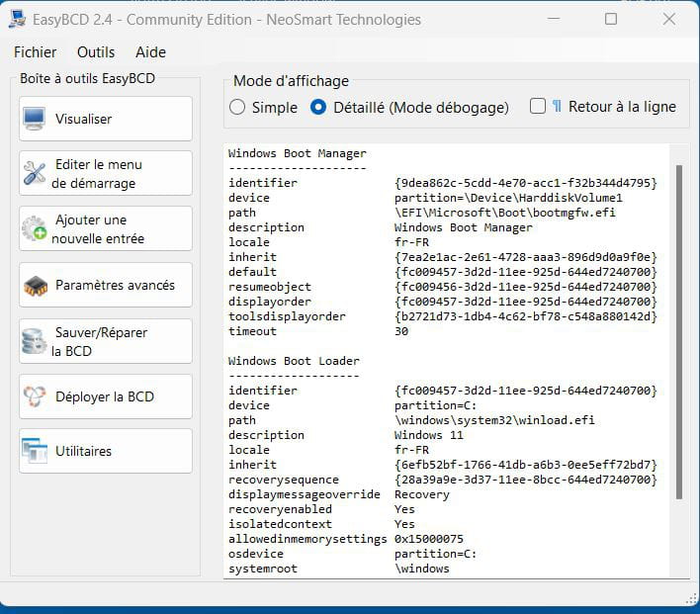
Task: Click the monitor icon beside Visualiser
Action: click(x=34, y=119)
